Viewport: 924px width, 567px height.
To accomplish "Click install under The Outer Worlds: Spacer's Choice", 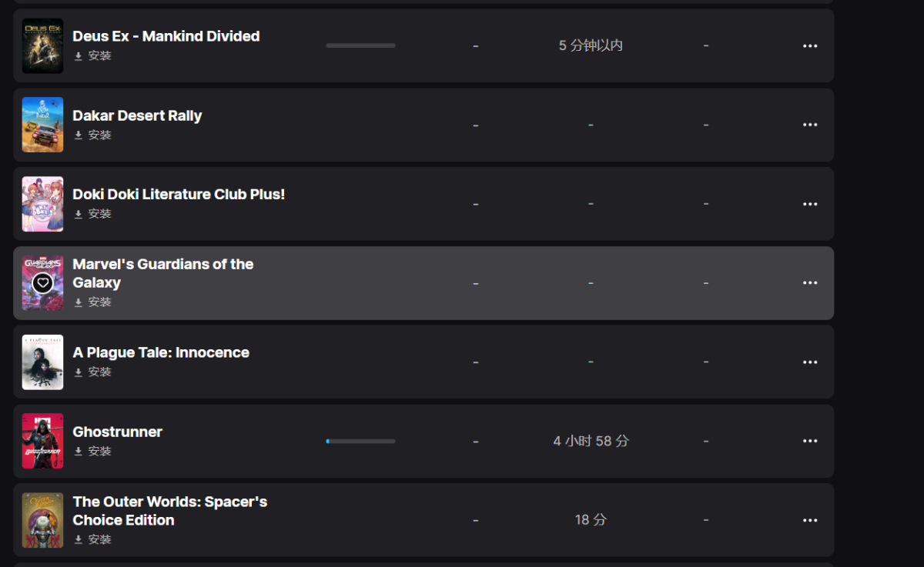I will [92, 540].
